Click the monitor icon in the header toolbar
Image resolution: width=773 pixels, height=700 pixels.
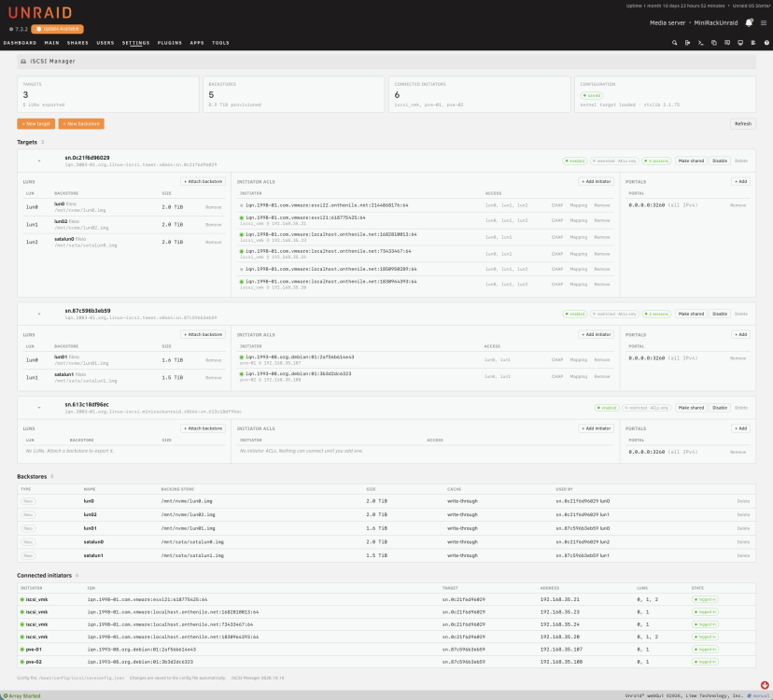tap(740, 43)
